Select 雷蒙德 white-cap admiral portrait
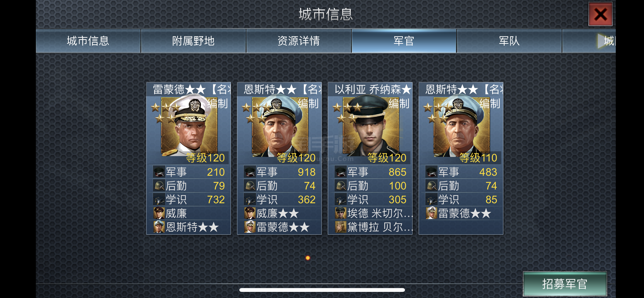 189,127
